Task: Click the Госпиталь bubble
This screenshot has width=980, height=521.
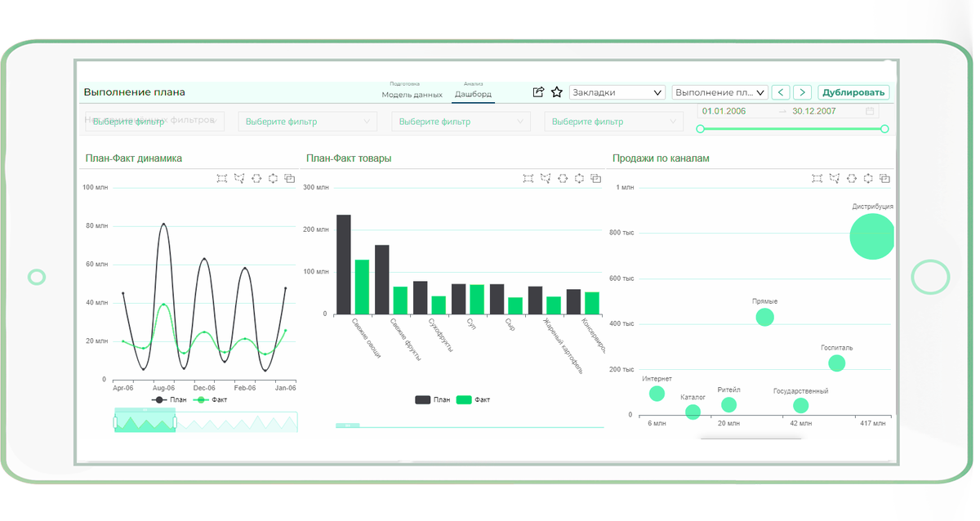Action: [836, 363]
